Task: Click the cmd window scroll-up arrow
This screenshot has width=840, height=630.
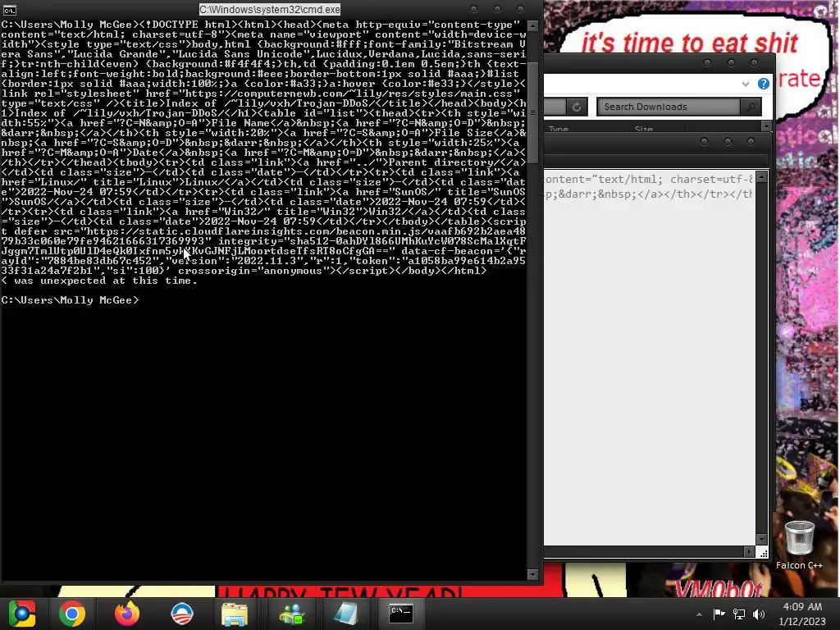Action: click(x=532, y=25)
